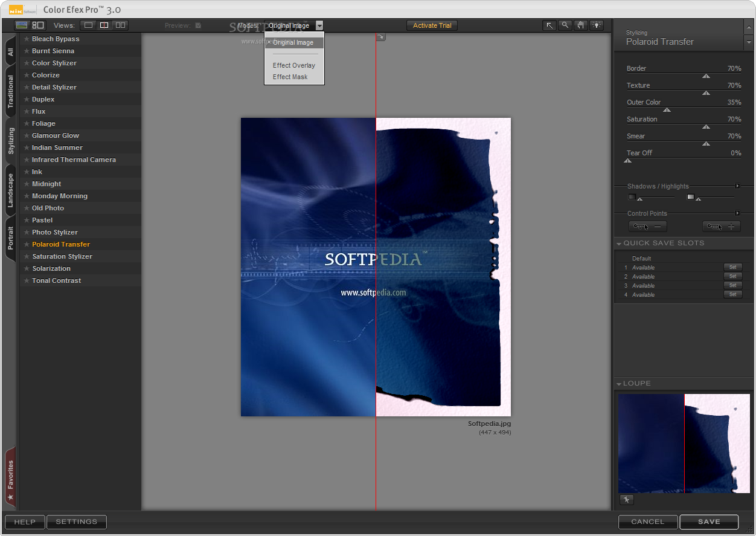Click the add control point button
This screenshot has height=536, width=756.
[x=722, y=227]
